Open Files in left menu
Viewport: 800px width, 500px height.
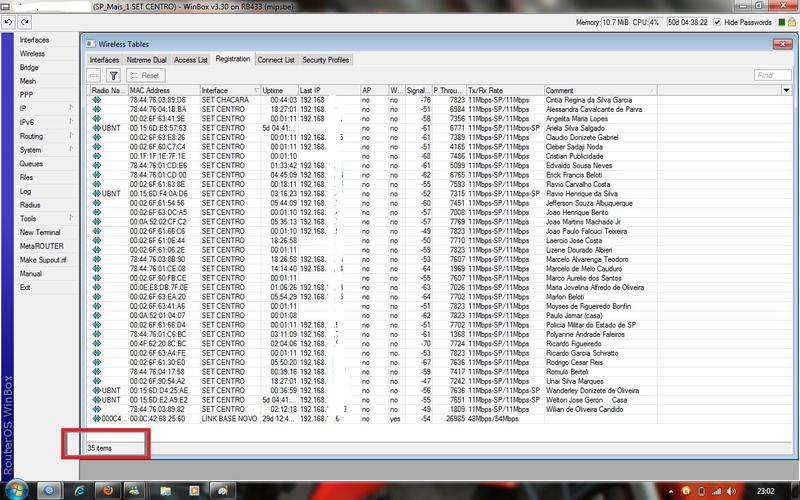coord(26,178)
